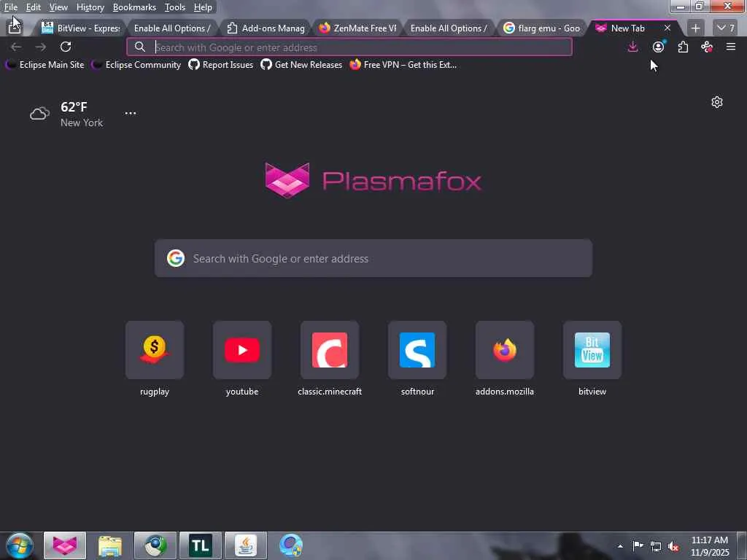747x560 pixels.
Task: Click the Google icon in search box
Action: point(176,258)
